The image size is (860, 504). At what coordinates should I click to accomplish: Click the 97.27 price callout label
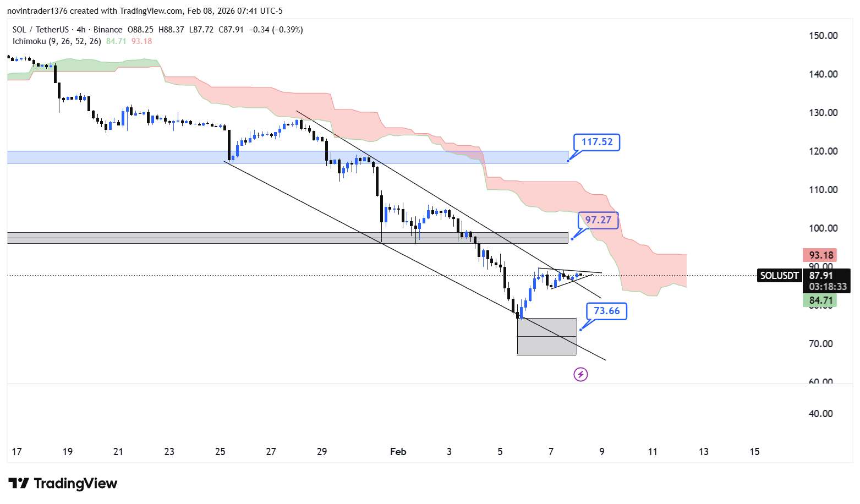tap(598, 220)
